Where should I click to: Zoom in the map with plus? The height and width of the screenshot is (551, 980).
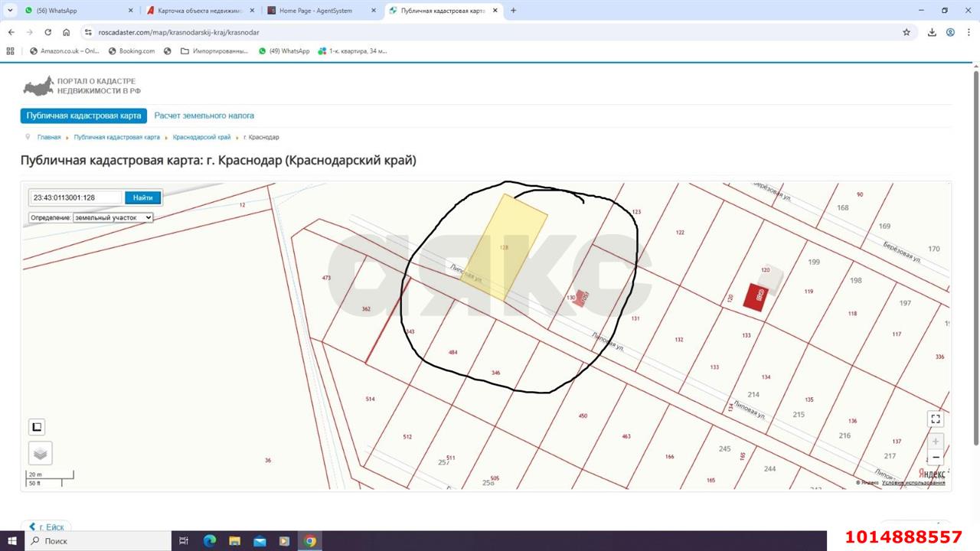click(x=935, y=442)
